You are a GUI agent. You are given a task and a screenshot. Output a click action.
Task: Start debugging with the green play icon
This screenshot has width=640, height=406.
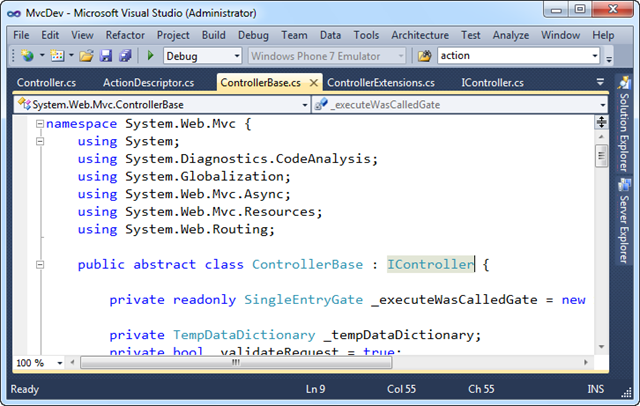click(150, 55)
